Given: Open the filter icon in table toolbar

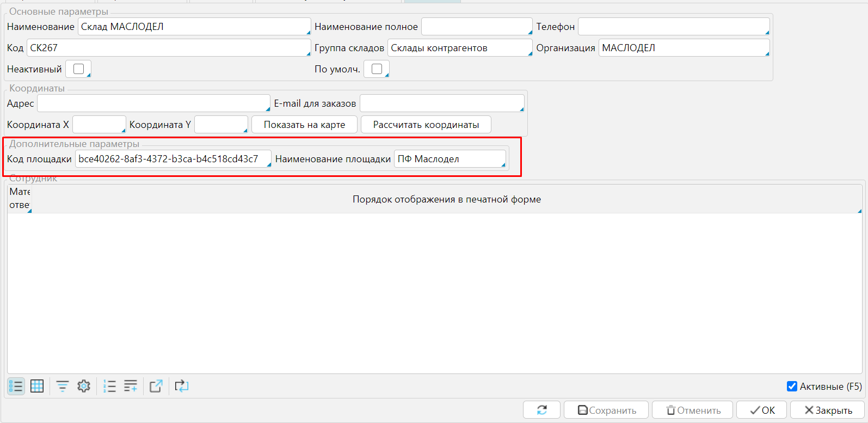Looking at the screenshot, I should (x=63, y=387).
